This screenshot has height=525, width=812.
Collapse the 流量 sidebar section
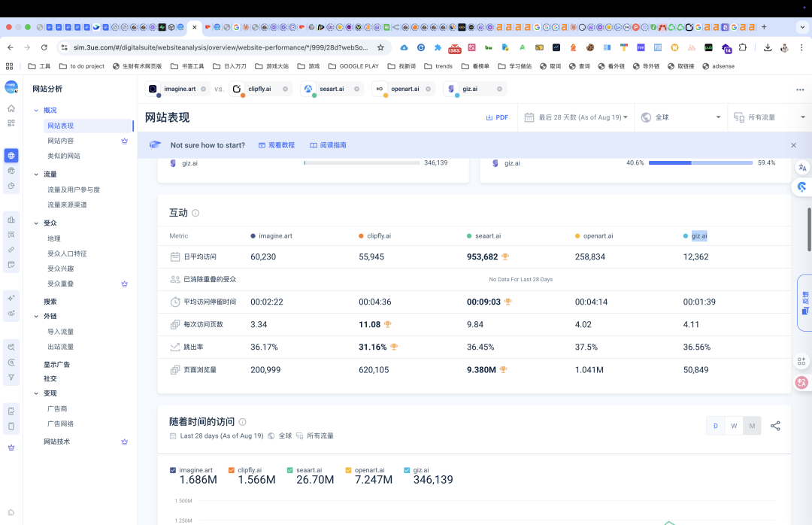(36, 174)
